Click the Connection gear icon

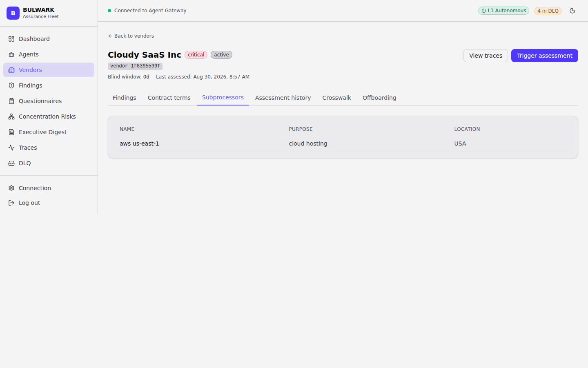pyautogui.click(x=11, y=188)
